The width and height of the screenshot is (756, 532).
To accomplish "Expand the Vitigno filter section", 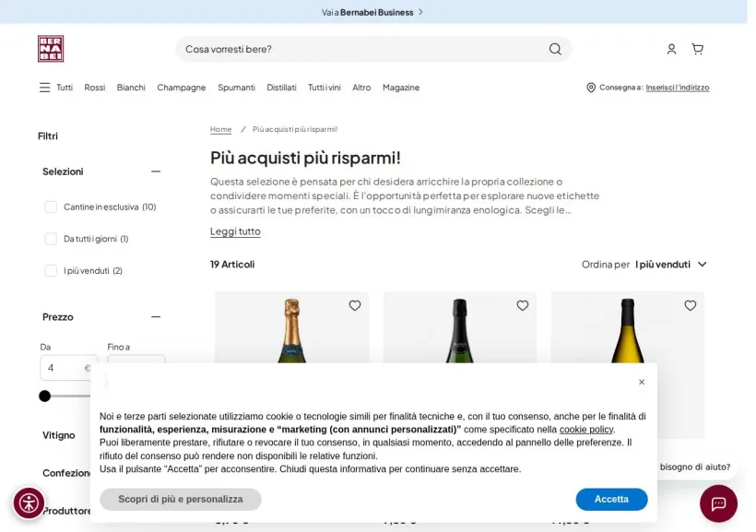I will coord(59,435).
